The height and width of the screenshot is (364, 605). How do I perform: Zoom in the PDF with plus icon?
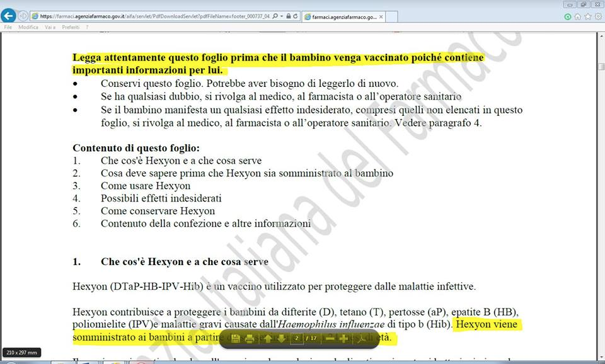click(343, 339)
